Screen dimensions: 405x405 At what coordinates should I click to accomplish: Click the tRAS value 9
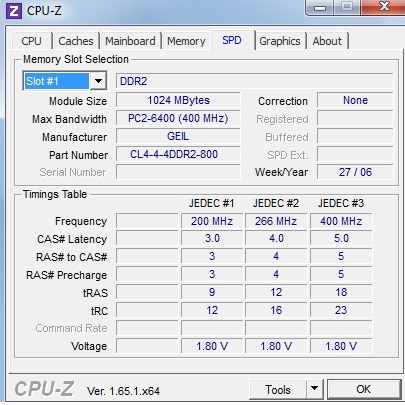pyautogui.click(x=212, y=292)
